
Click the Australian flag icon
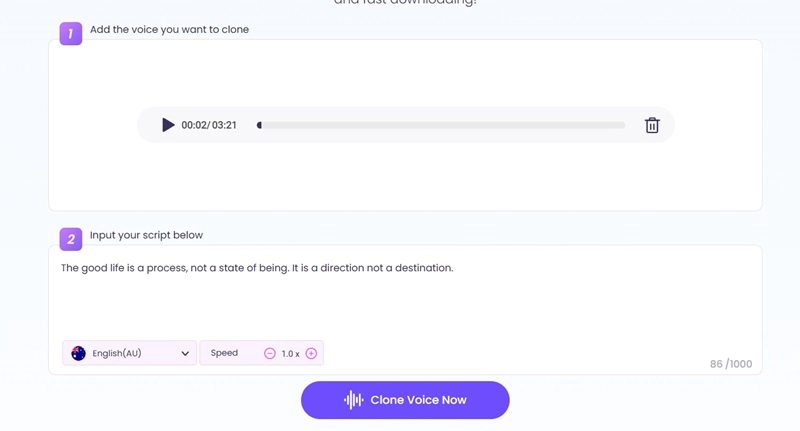pyautogui.click(x=78, y=353)
